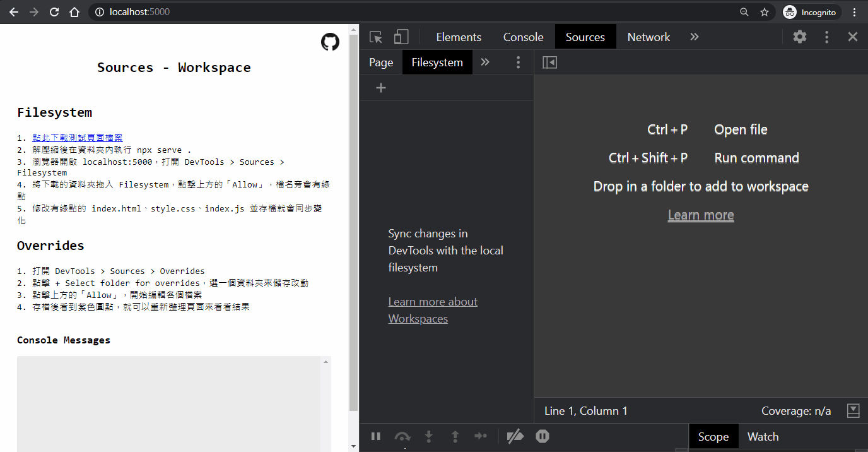Viewport: 868px width, 452px height.
Task: Click the Step over next function call icon
Action: click(402, 436)
